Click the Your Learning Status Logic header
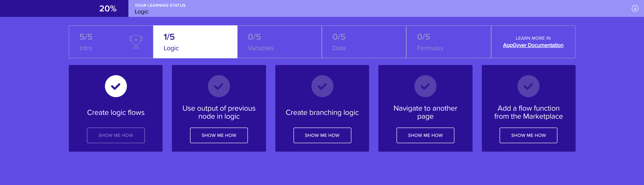The image size is (644, 185). click(160, 9)
